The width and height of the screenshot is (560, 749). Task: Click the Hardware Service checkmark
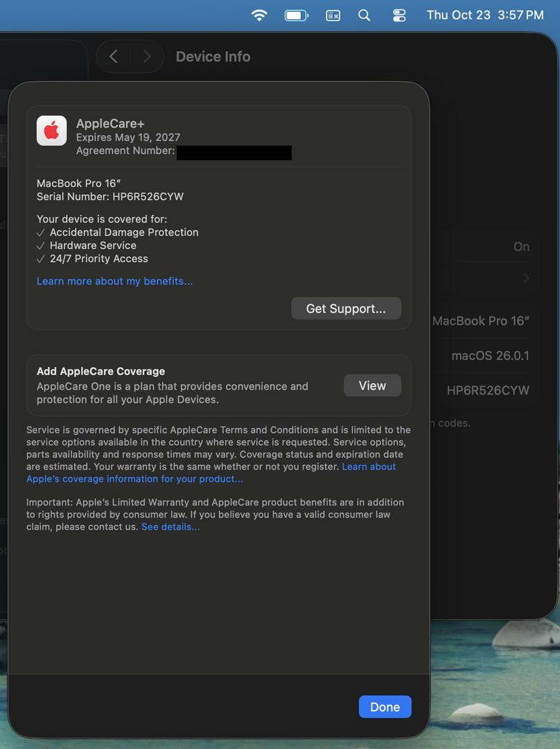41,246
